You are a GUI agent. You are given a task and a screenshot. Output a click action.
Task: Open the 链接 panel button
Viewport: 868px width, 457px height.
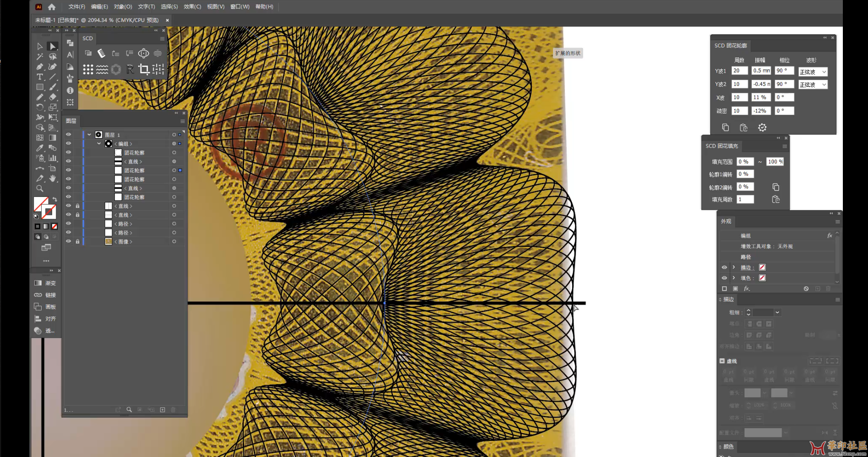[x=45, y=295]
